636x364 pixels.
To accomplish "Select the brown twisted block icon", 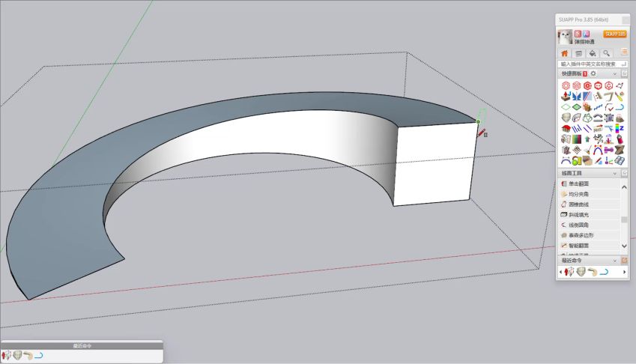I will tap(620, 150).
